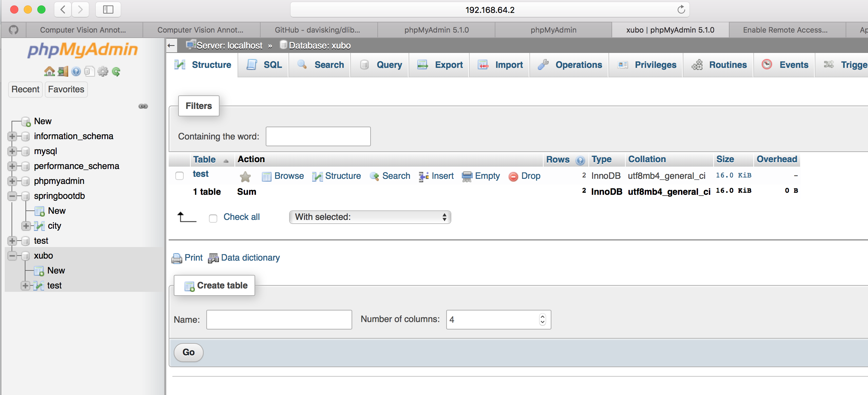Click the Go button
Image resolution: width=868 pixels, height=395 pixels.
coord(189,352)
